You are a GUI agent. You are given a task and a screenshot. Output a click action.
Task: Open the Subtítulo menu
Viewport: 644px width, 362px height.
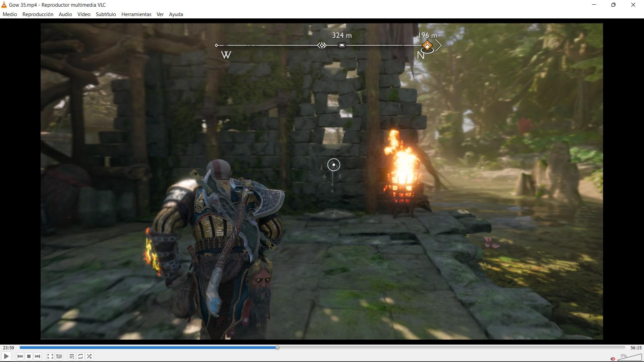(x=106, y=14)
